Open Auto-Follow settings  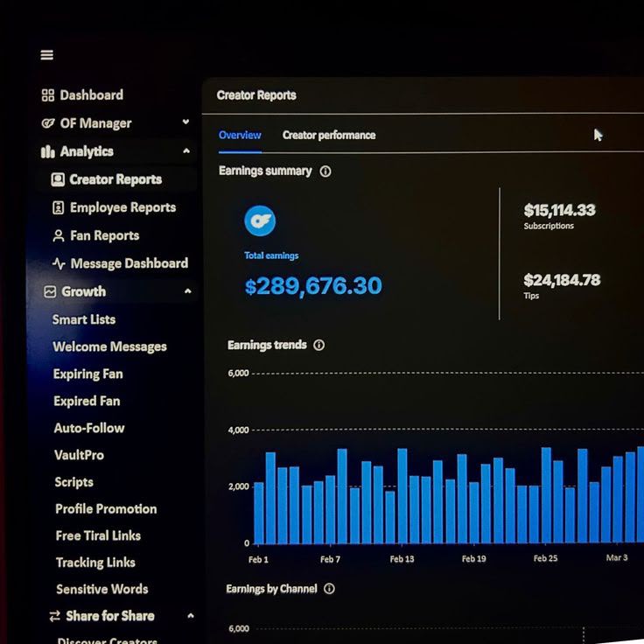(x=89, y=429)
